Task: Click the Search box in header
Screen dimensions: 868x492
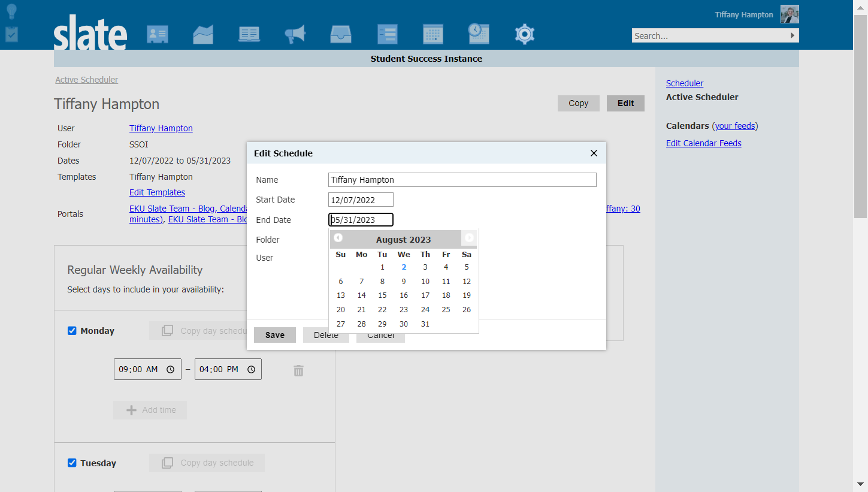Action: [x=710, y=36]
